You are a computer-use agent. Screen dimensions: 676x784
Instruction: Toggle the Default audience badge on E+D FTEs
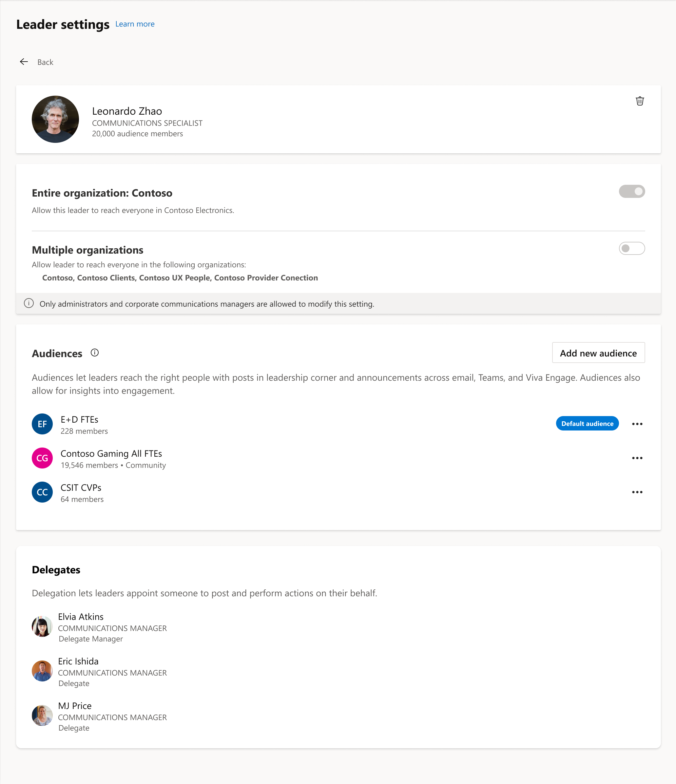click(587, 423)
